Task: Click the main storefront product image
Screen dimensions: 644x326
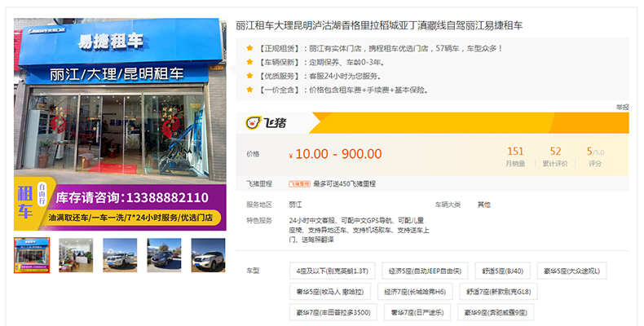Action: [x=120, y=125]
